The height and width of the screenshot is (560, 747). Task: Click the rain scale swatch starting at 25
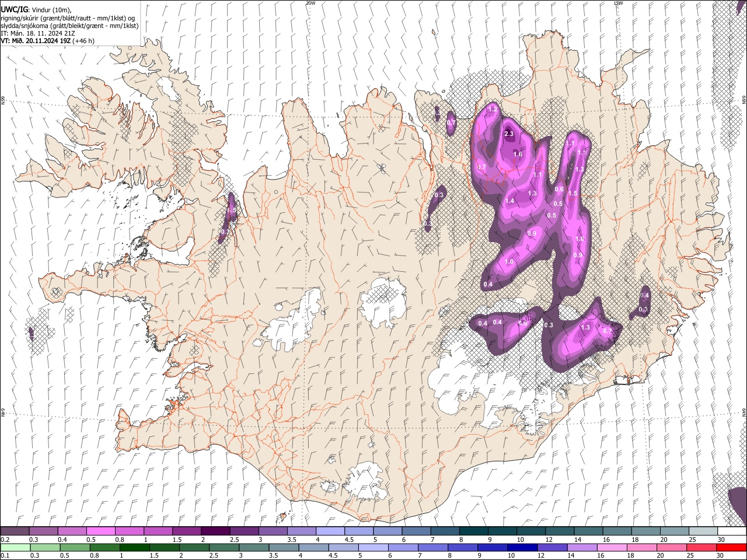(x=701, y=547)
